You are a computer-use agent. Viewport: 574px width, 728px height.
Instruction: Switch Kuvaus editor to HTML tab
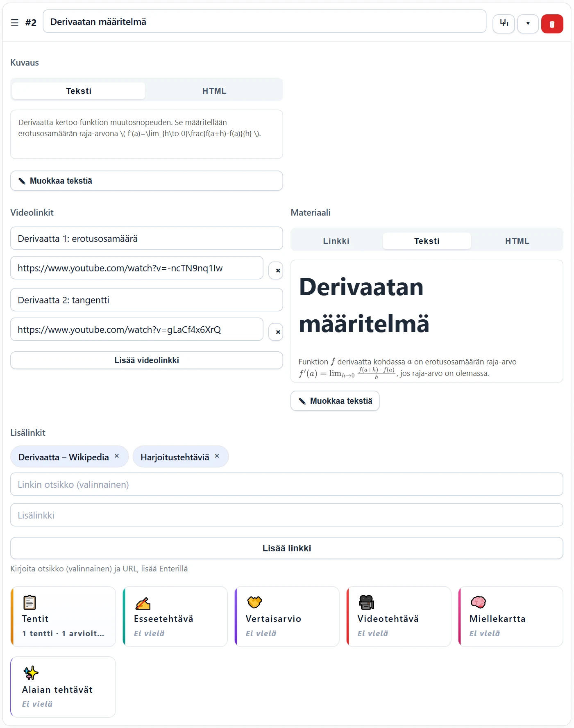(x=214, y=91)
